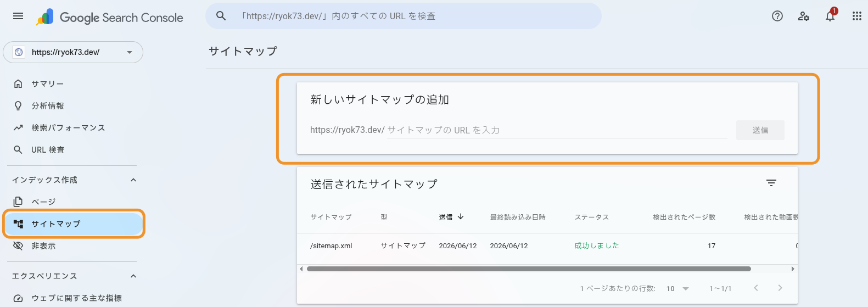This screenshot has width=868, height=307.
Task: Click the detected pages value 17
Action: 712,245
